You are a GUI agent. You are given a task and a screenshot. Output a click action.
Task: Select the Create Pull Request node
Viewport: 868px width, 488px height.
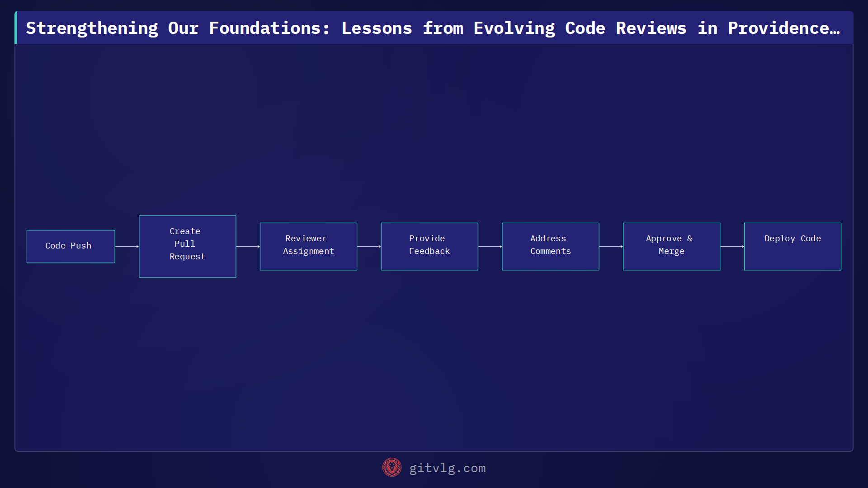(188, 246)
